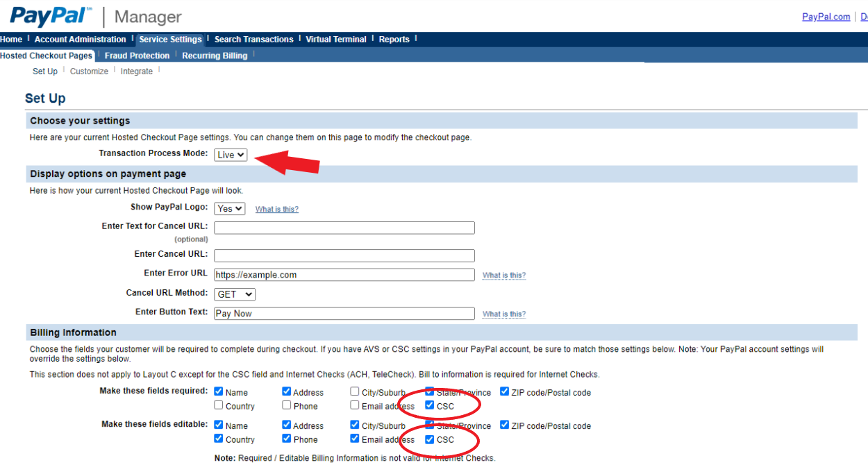Focus the Enter Cancel URL field
The image size is (868, 474).
pyautogui.click(x=344, y=255)
